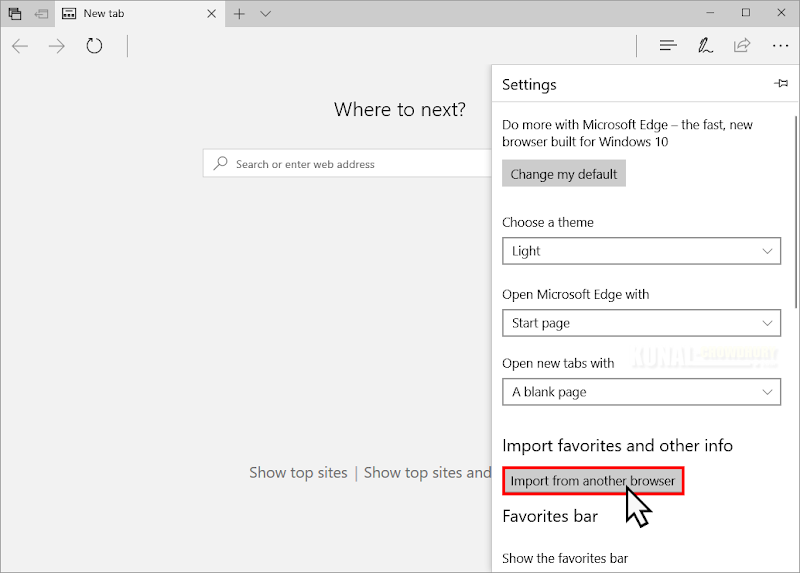800x573 pixels.
Task: Show tab previews chevron
Action: click(265, 14)
